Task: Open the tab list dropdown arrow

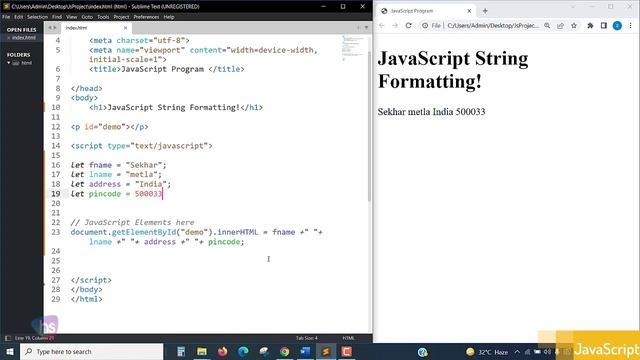Action: coord(366,28)
